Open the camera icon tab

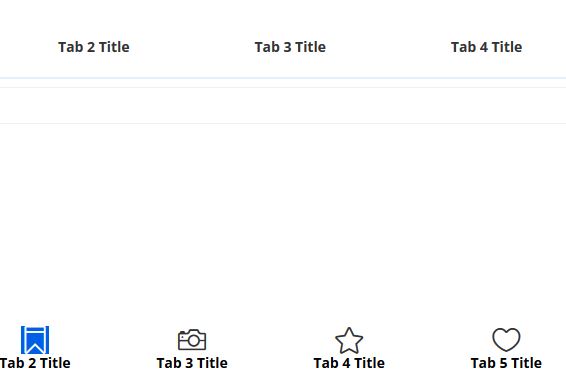tap(192, 340)
